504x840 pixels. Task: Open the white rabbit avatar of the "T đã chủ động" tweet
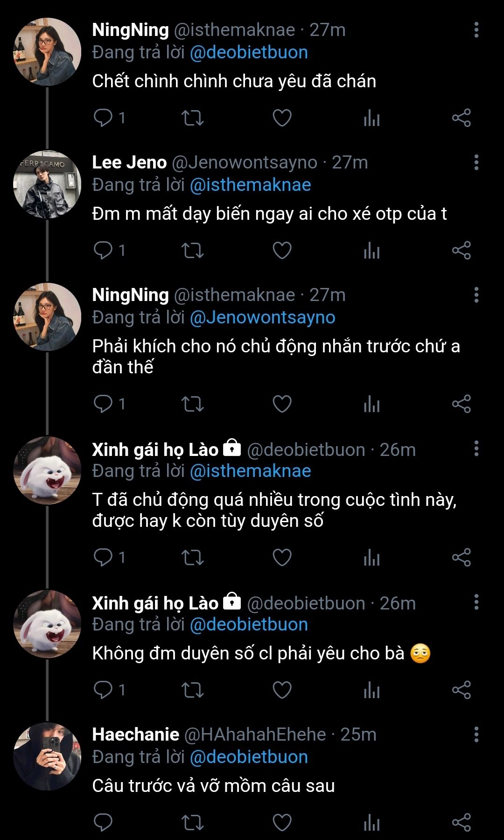[47, 470]
